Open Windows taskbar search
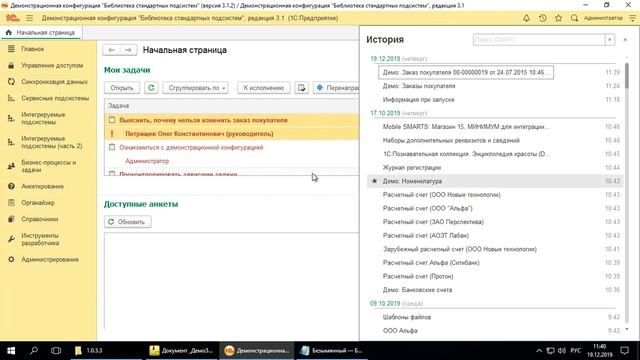Image resolution: width=640 pixels, height=360 pixels. pyautogui.click(x=34, y=351)
